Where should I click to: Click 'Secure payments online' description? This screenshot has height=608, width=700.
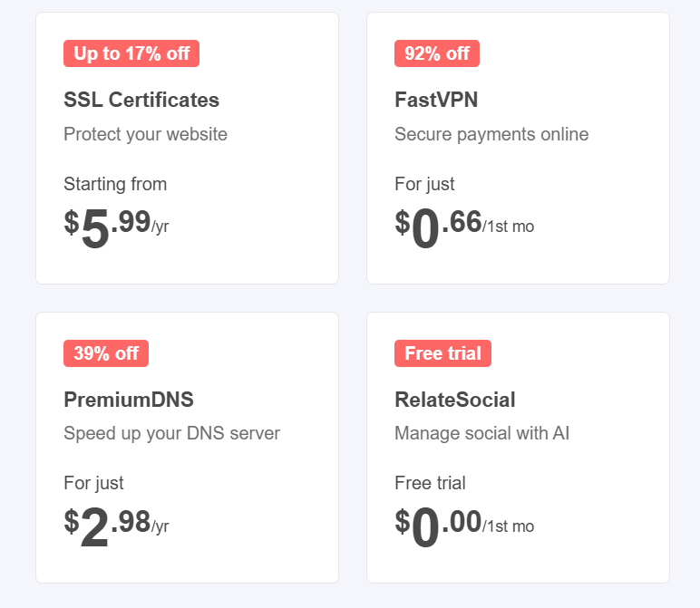point(491,134)
